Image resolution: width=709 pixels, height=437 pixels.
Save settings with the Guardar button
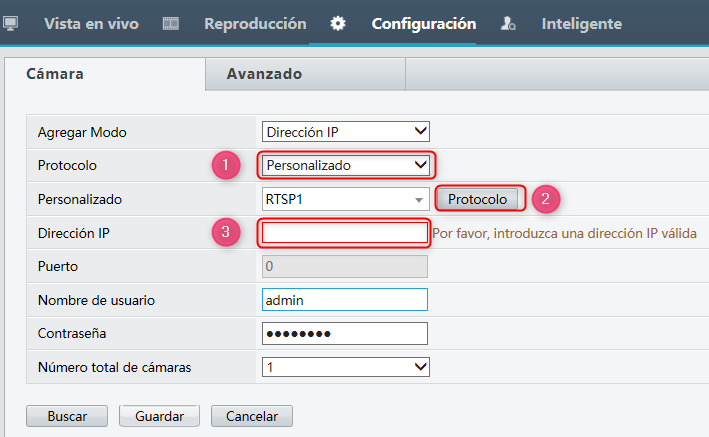[159, 416]
